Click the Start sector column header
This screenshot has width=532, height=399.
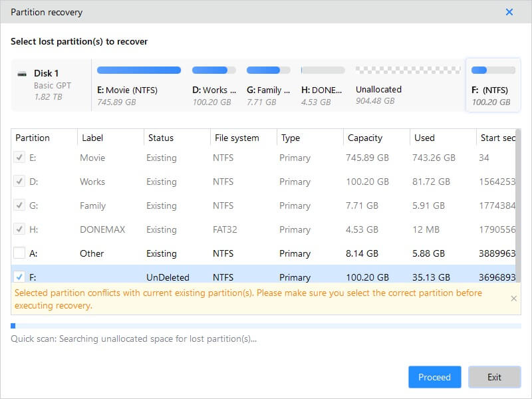[496, 138]
